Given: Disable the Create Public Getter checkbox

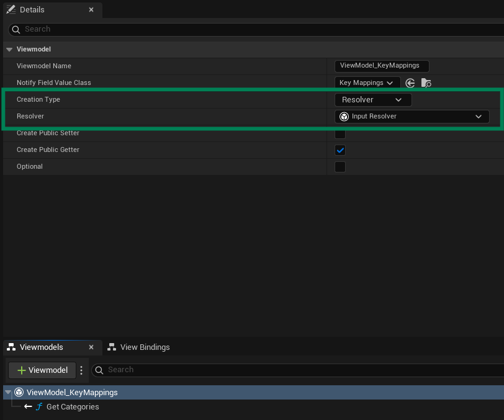Looking at the screenshot, I should (340, 150).
